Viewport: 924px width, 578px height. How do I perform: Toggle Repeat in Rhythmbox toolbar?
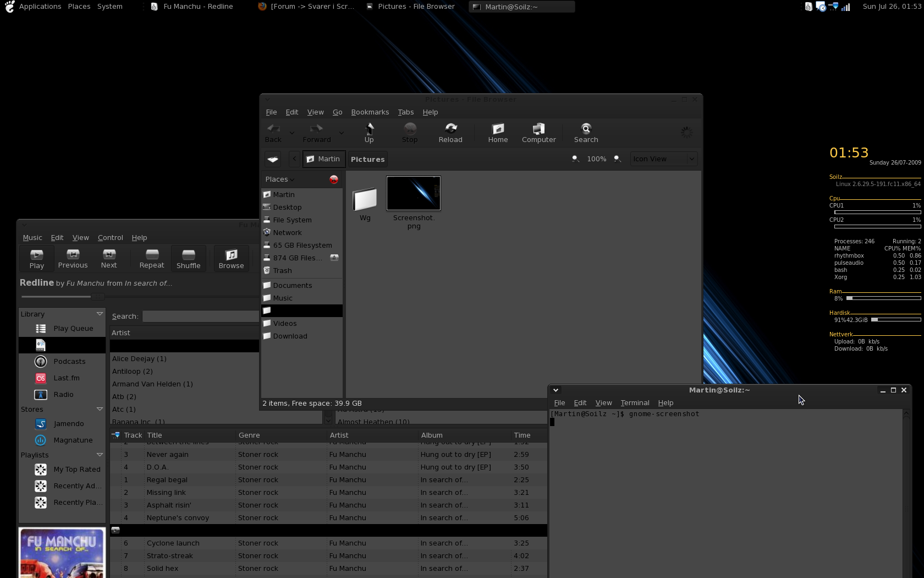pos(152,258)
